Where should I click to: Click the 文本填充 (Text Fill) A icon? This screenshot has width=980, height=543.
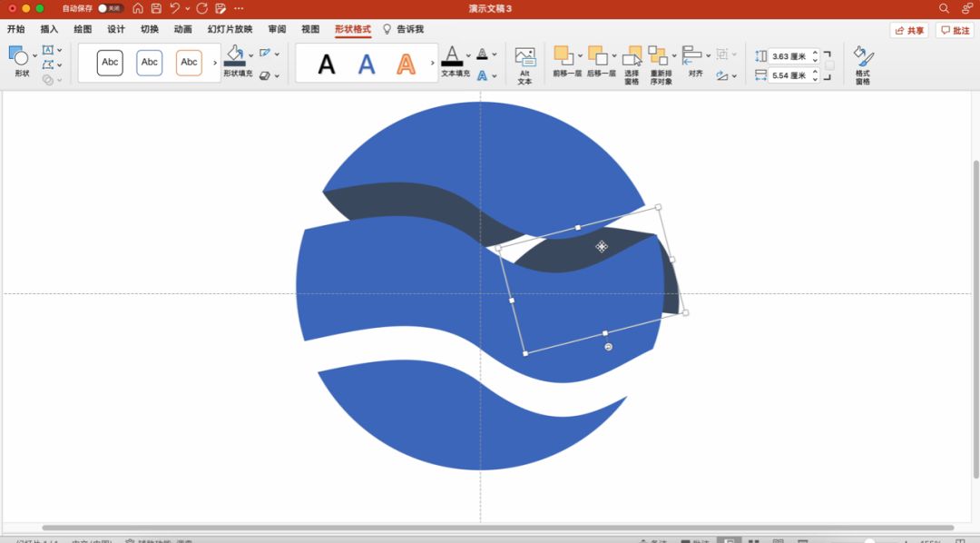452,56
